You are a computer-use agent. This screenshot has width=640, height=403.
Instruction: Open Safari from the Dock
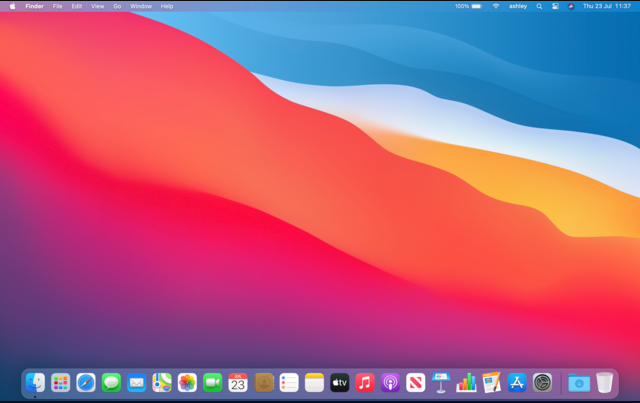point(86,382)
